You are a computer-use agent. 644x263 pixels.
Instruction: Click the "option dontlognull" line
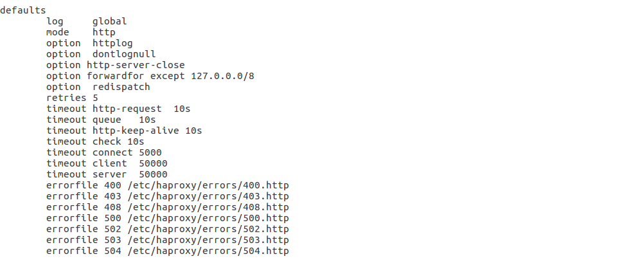pyautogui.click(x=101, y=54)
